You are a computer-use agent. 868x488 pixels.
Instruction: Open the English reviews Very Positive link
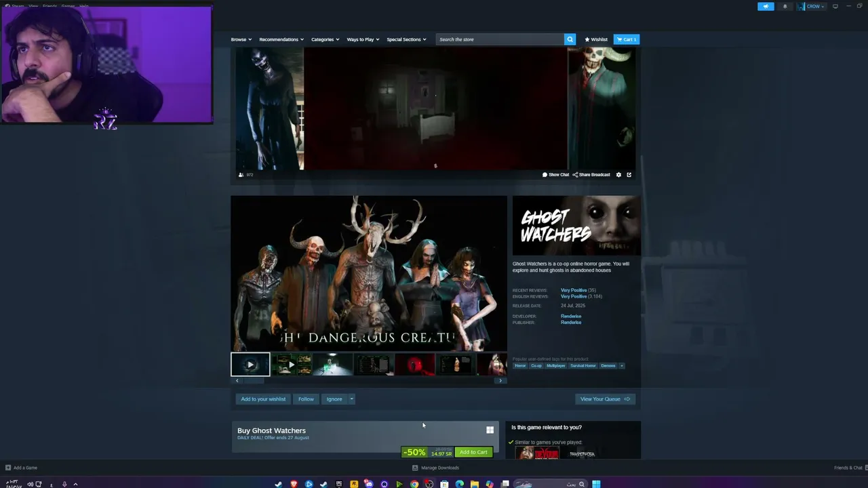[574, 296]
